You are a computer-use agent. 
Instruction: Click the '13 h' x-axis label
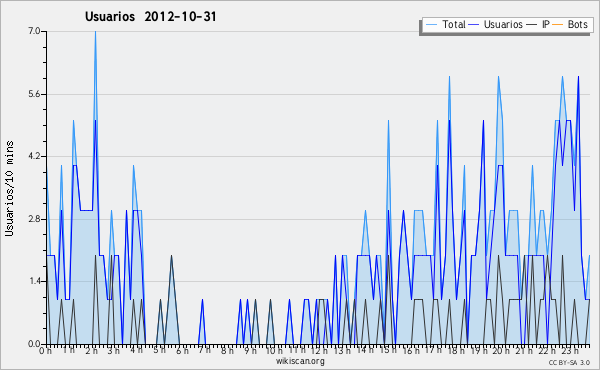(342, 351)
